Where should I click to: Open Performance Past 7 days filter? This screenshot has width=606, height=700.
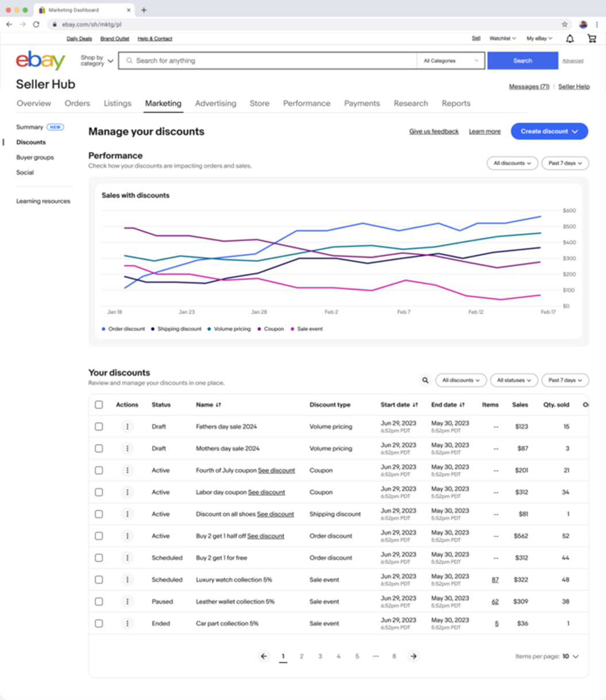pos(565,163)
